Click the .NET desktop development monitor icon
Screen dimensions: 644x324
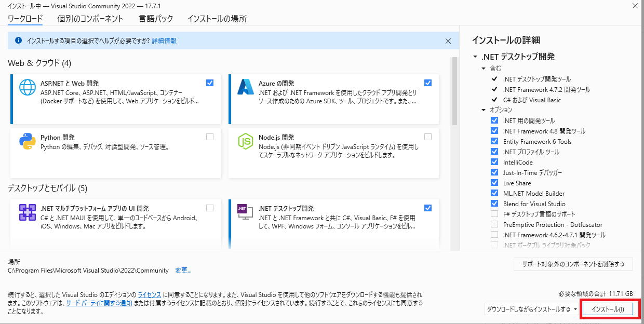245,212
